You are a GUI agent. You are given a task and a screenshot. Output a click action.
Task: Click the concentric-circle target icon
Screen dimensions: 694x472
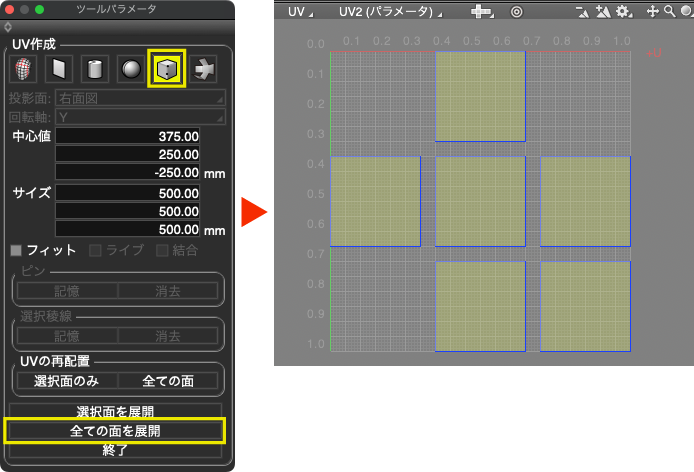[x=517, y=12]
